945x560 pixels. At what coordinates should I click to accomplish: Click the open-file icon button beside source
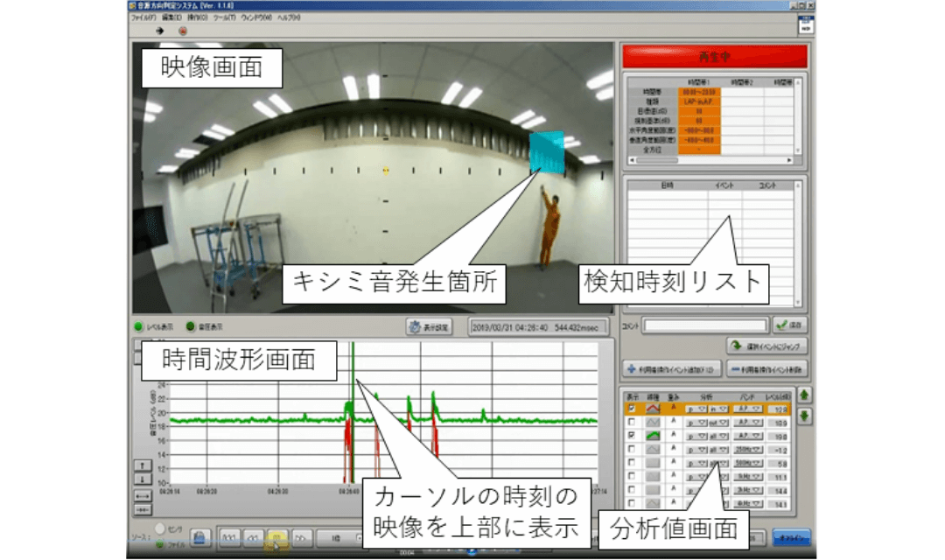coord(199,537)
